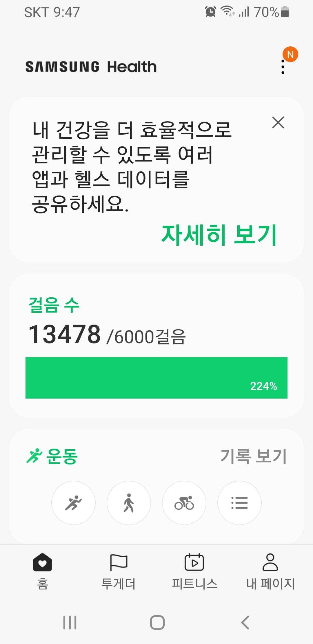This screenshot has height=644, width=313.
Task: Open the 걸음 수 step count details
Action: [x=54, y=305]
